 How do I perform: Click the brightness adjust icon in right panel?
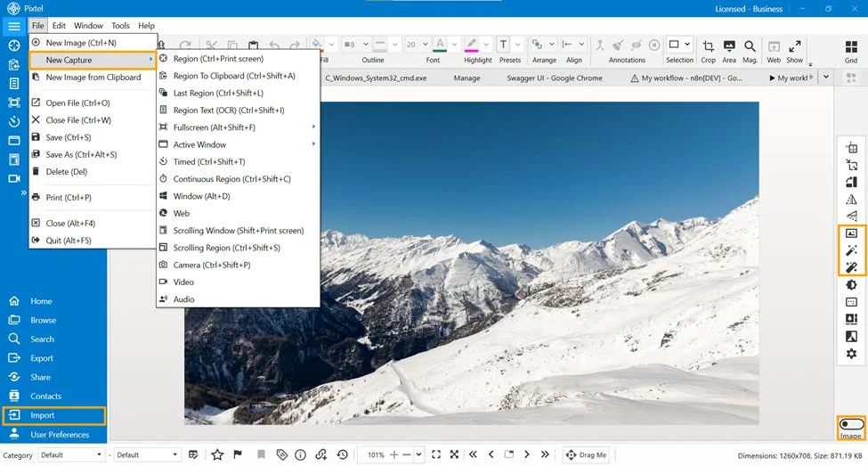[851, 285]
